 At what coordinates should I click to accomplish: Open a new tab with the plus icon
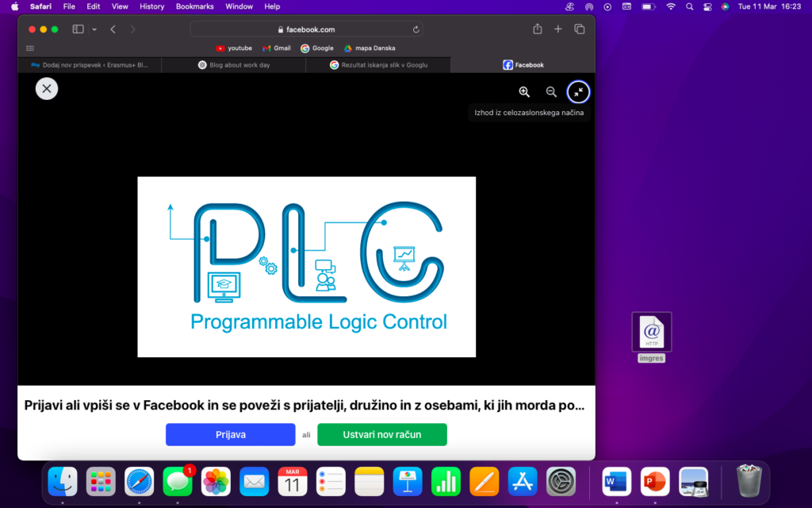[x=557, y=29]
